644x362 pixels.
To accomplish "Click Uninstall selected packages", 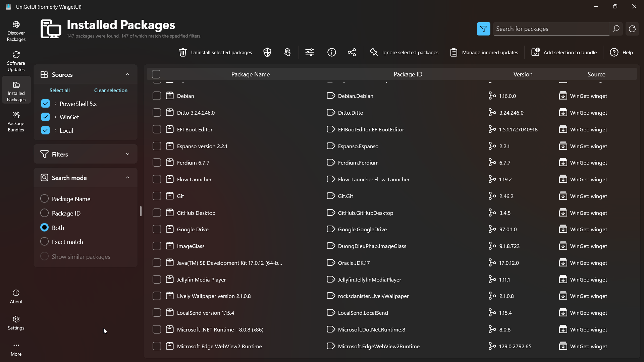I will pyautogui.click(x=215, y=52).
